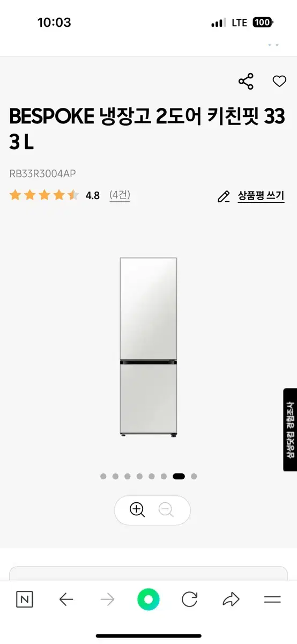297x644 pixels.
Task: Tap the pencil icon next to 상품평 쓰기
Action: tap(224, 196)
